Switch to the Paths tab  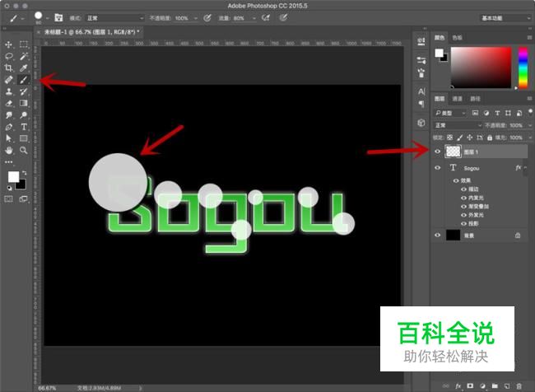point(475,99)
